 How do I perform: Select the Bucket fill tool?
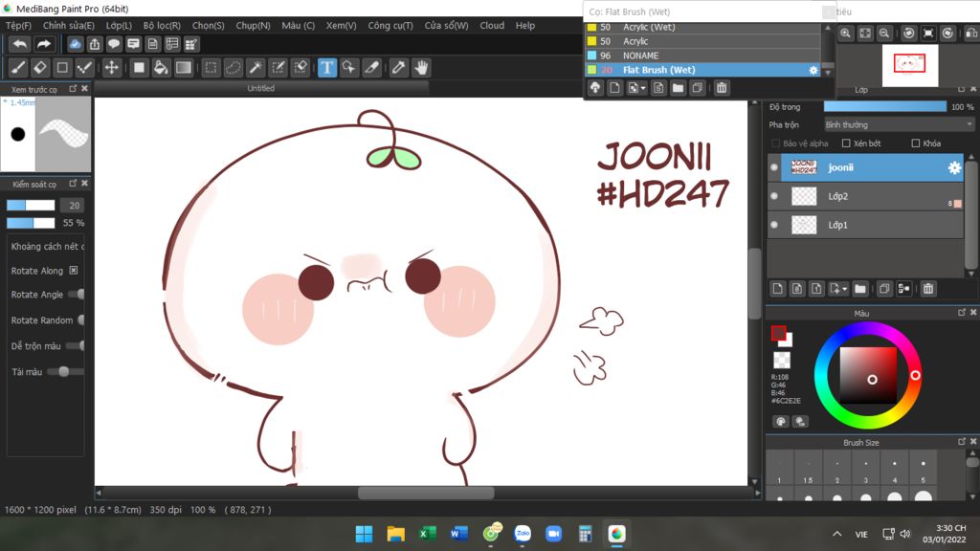point(161,68)
